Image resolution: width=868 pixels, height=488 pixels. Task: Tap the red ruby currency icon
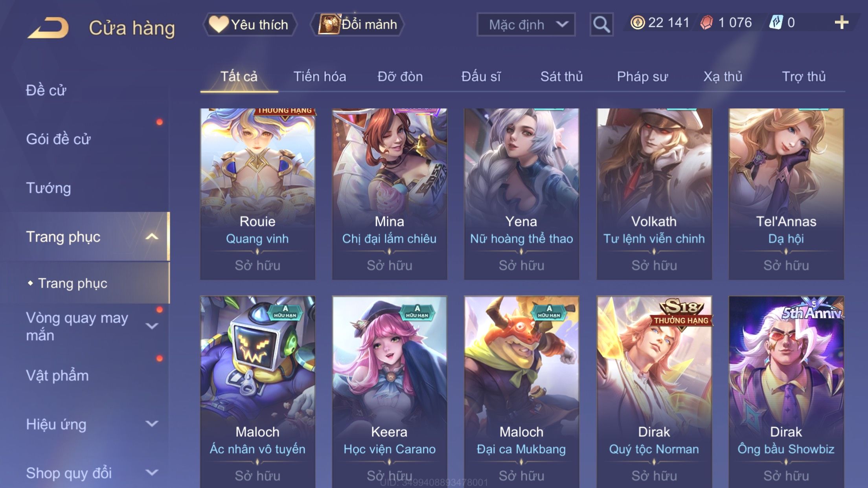click(x=706, y=22)
